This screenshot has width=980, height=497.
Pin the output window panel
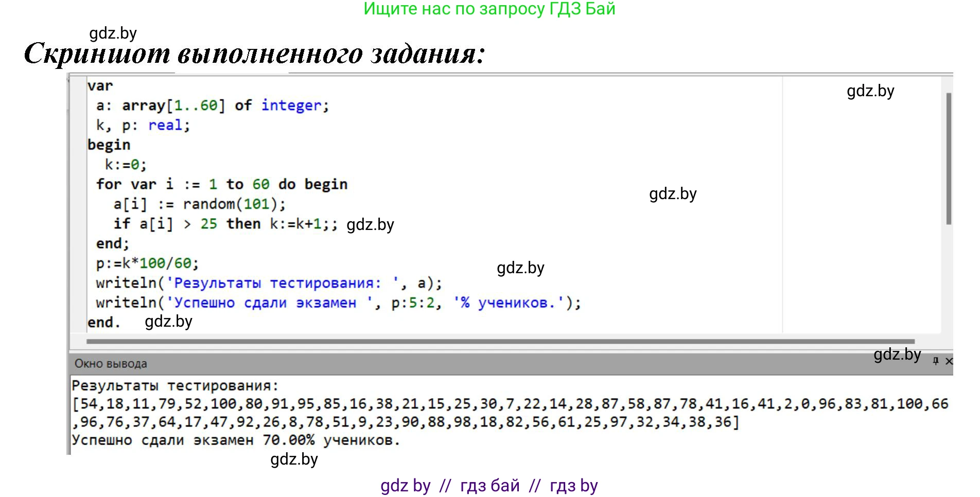[935, 361]
